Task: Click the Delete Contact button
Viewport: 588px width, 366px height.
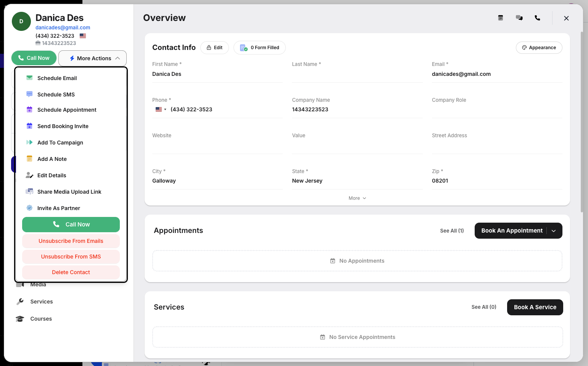Action: [x=71, y=272]
